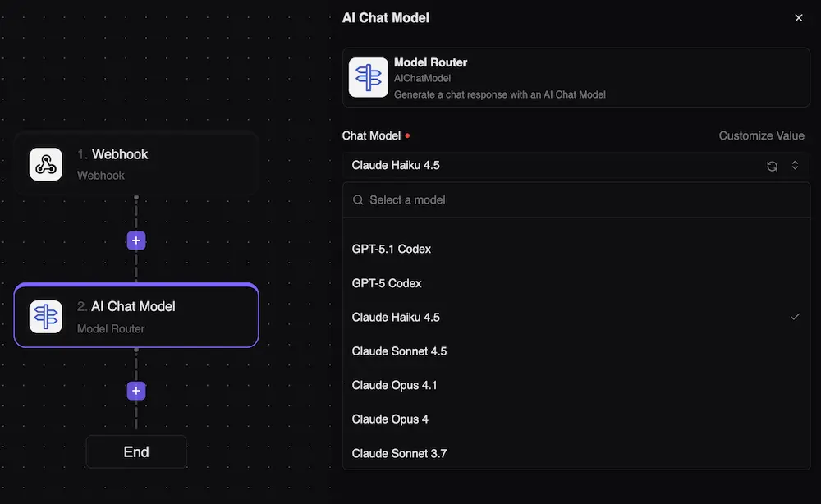The height and width of the screenshot is (504, 821).
Task: Select the AI Chat Model node icon
Action: 45,316
